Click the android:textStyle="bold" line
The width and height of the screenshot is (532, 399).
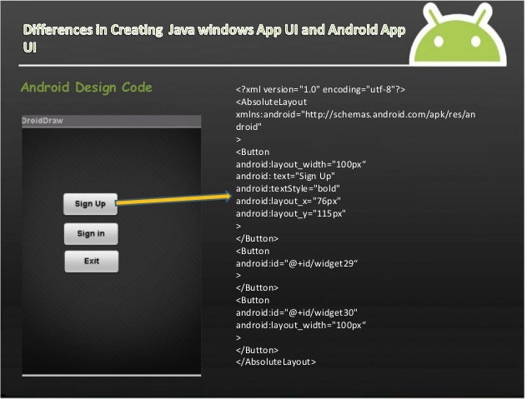click(288, 189)
